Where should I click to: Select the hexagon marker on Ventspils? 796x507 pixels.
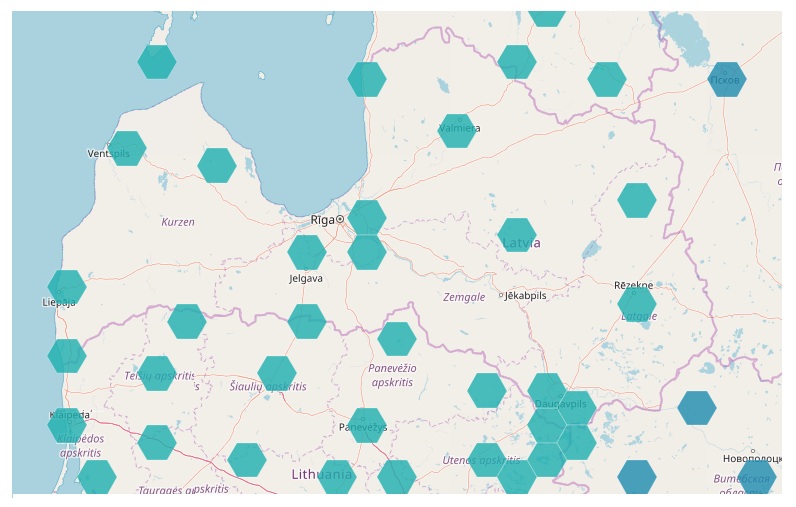click(127, 148)
